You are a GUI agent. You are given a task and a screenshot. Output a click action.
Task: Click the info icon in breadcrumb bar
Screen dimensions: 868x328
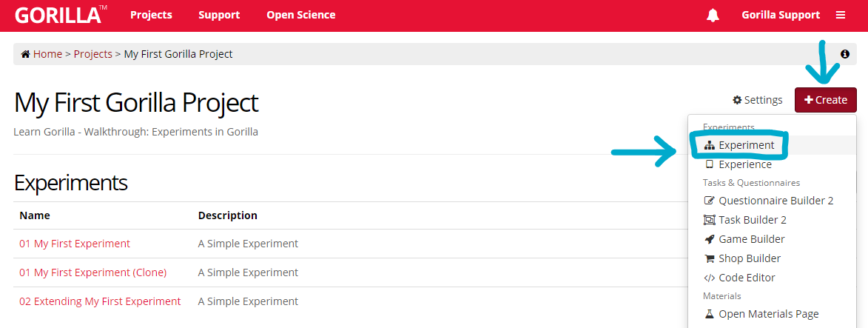[x=845, y=54]
